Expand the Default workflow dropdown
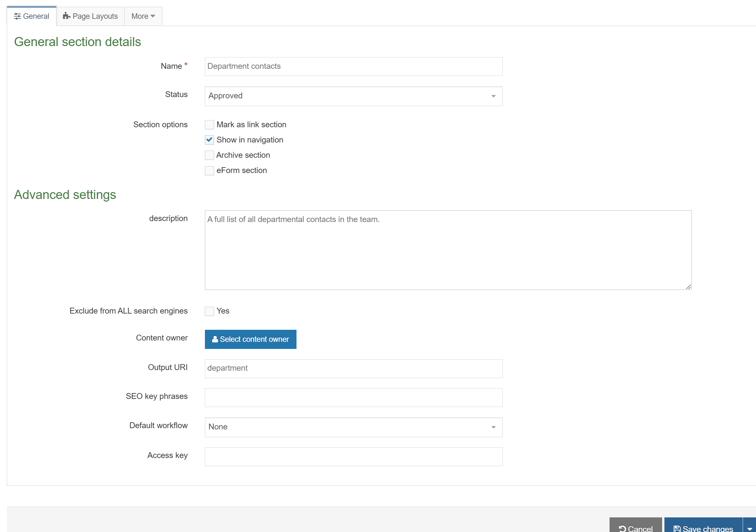The height and width of the screenshot is (532, 756). [x=353, y=427]
